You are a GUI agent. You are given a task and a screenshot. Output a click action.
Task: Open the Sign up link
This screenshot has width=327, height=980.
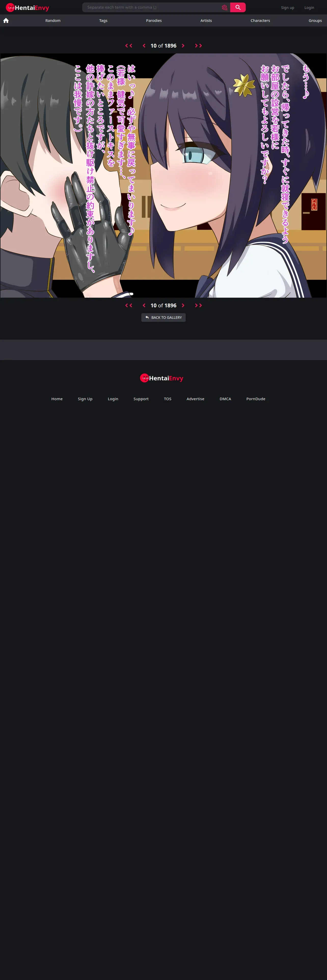[288, 8]
